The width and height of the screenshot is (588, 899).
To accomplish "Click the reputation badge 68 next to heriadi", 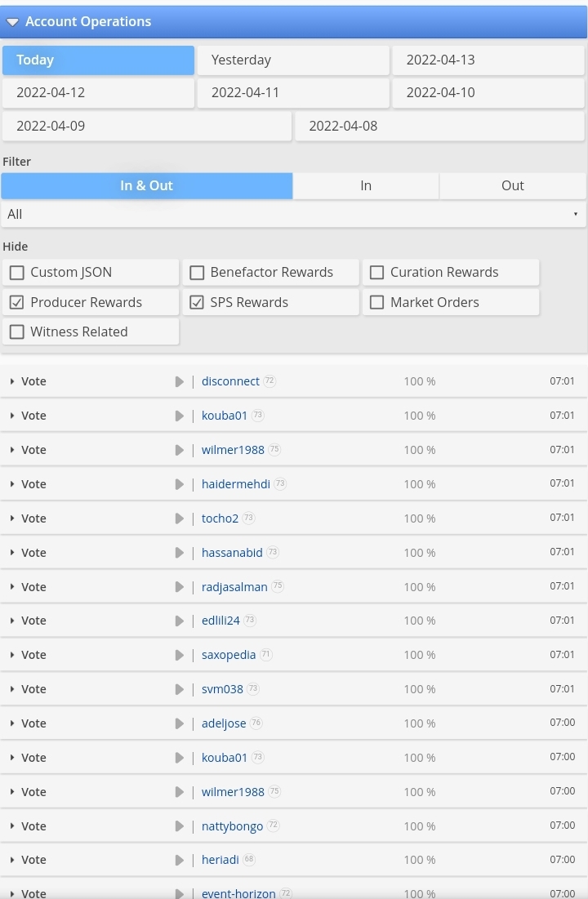I will click(x=249, y=860).
